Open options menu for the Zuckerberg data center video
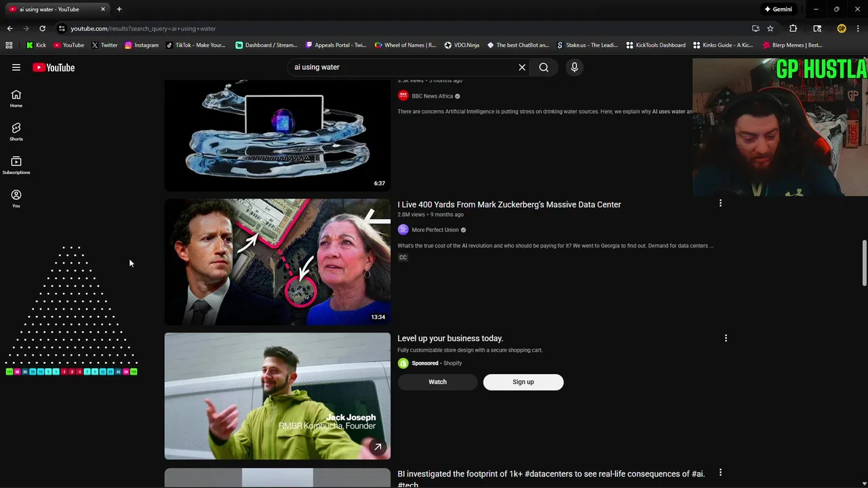868x488 pixels. click(x=720, y=203)
